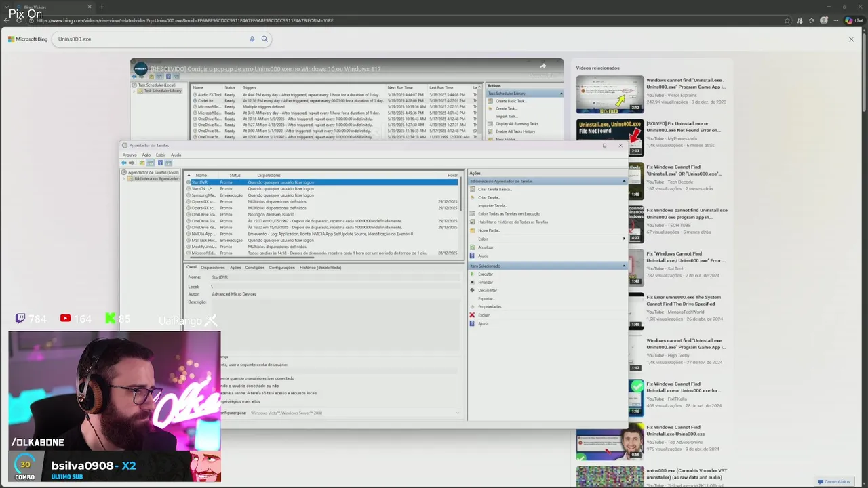Screen dimensions: 868x488
Task: Click the forward arrow in Task Scheduler toolbar
Action: pos(132,163)
